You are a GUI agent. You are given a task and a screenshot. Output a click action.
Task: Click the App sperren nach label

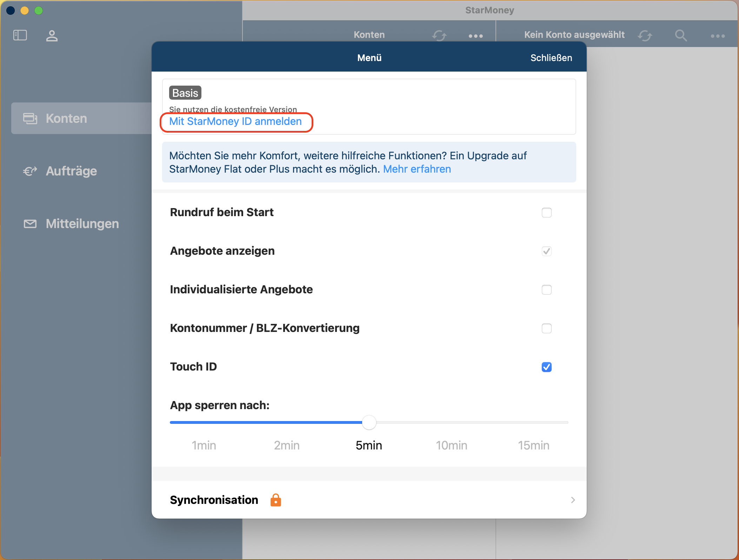(220, 405)
